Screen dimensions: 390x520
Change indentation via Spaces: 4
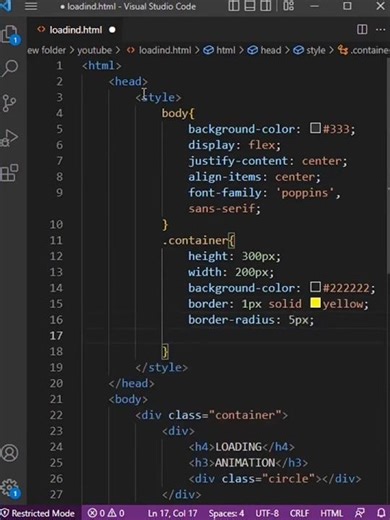[226, 513]
